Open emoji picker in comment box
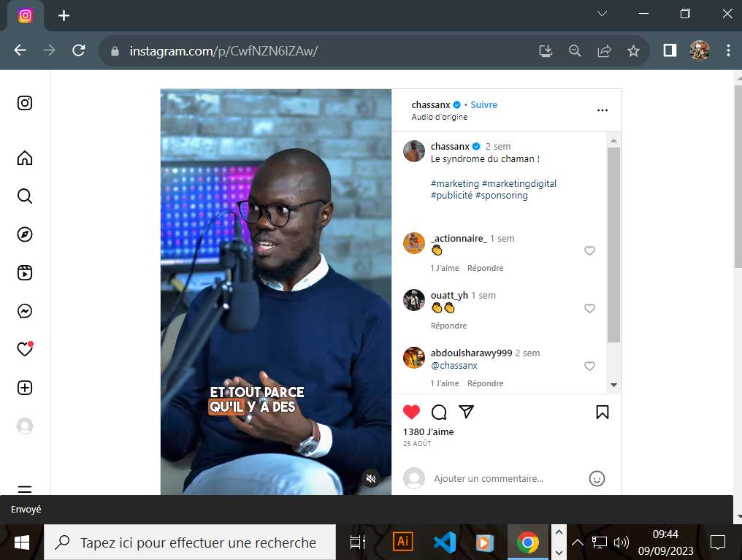Image resolution: width=742 pixels, height=560 pixels. 597,479
